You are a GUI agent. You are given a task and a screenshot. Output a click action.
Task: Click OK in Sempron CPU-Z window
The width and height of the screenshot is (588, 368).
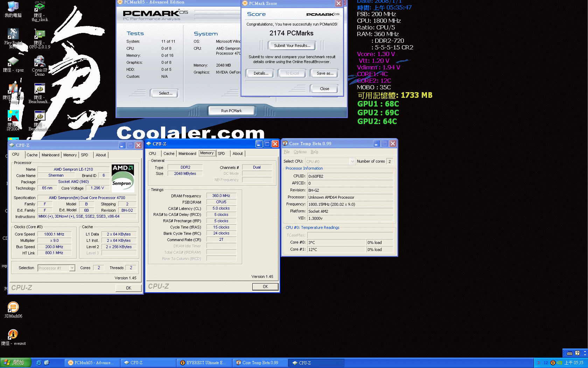point(128,288)
